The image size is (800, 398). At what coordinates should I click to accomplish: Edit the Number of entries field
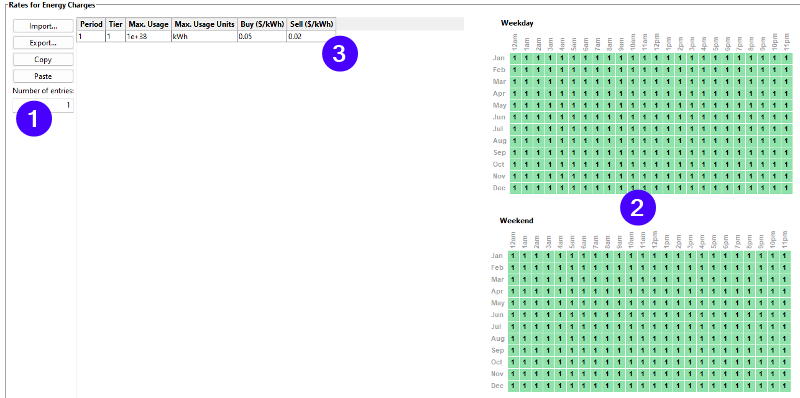43,105
